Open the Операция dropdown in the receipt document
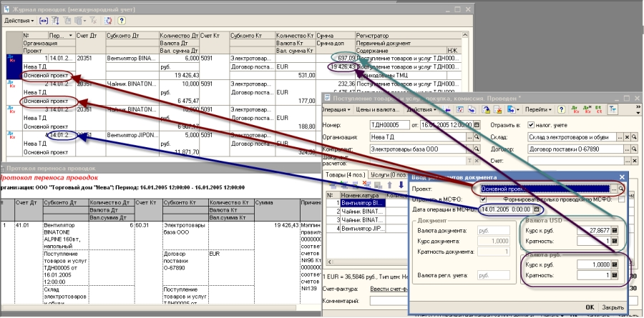The image size is (644, 318). (x=336, y=109)
